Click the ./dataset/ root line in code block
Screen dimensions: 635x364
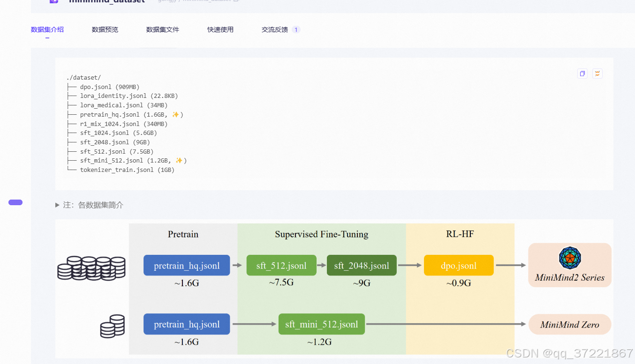(x=84, y=78)
